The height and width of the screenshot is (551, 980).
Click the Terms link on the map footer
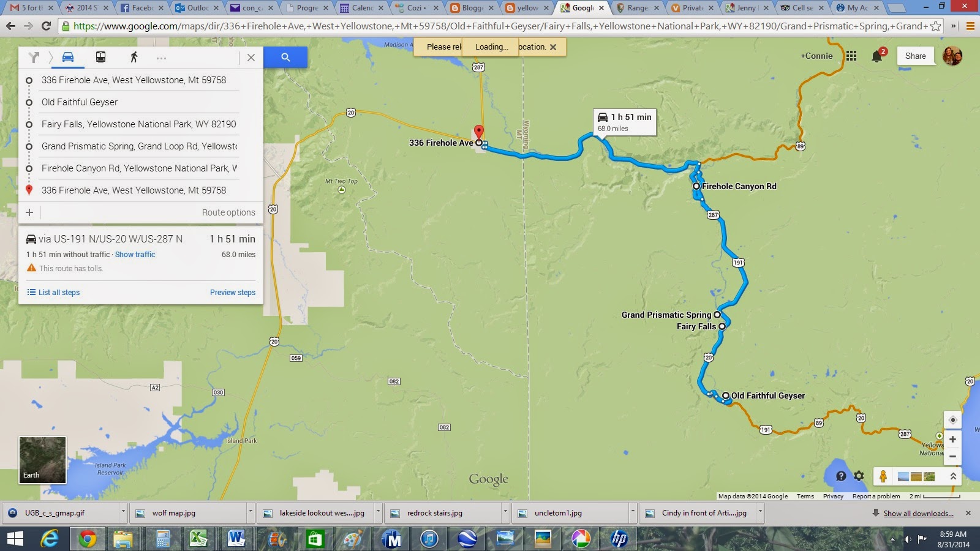tap(805, 497)
